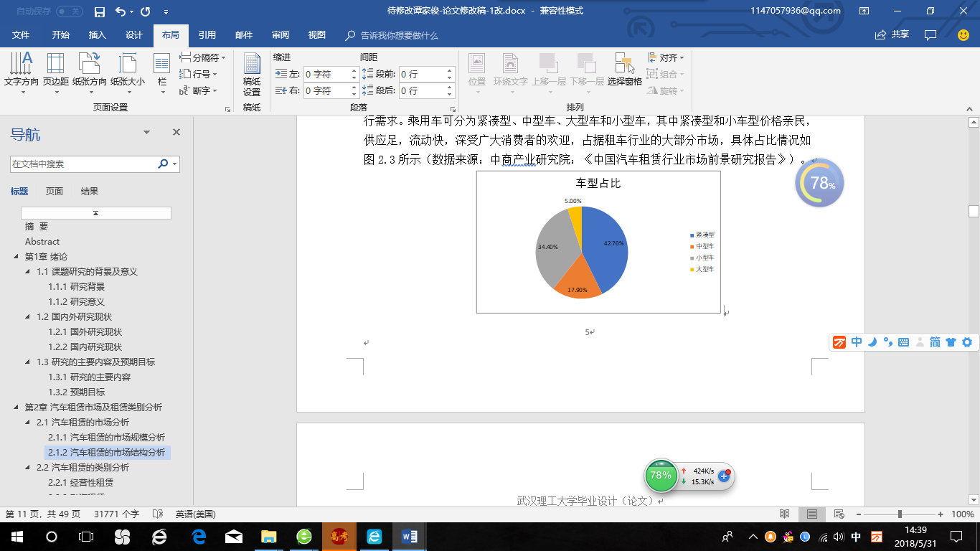Expand the Align (对齐) dropdown
The width and height of the screenshot is (980, 551).
point(666,57)
